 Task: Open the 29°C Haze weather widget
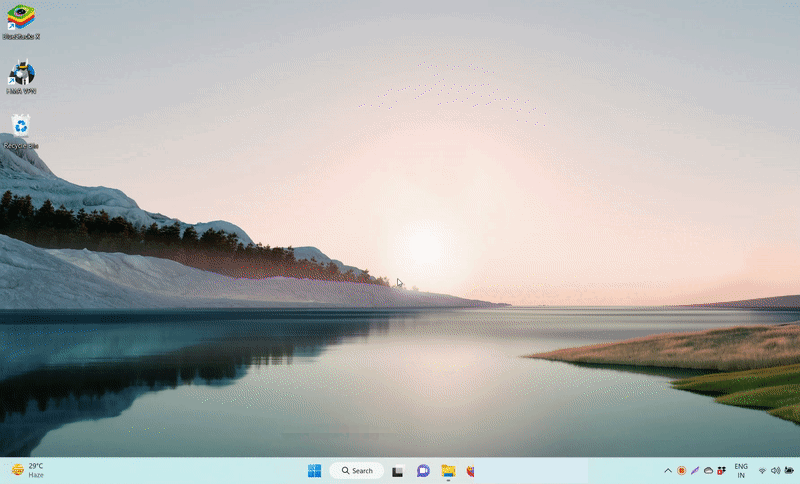pyautogui.click(x=28, y=470)
